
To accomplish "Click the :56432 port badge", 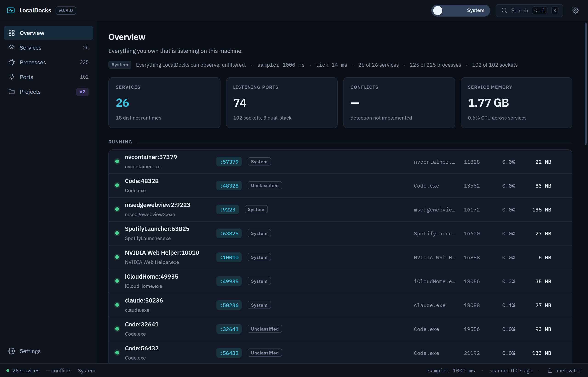I will (229, 353).
